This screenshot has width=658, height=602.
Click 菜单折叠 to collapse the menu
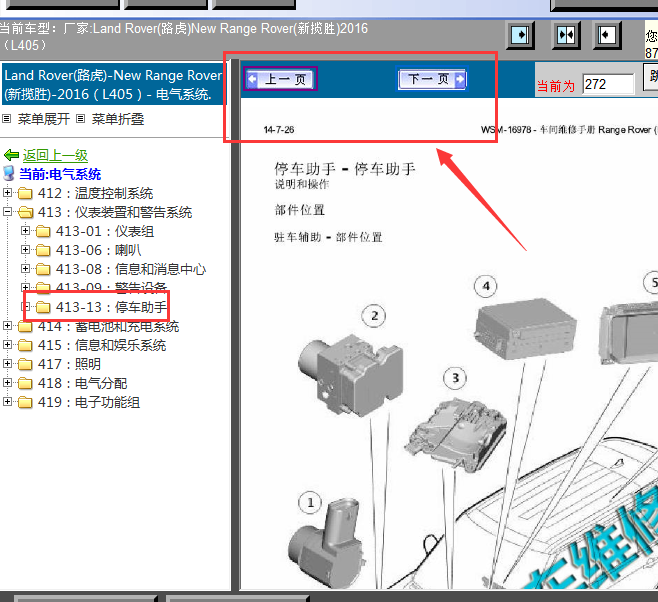pyautogui.click(x=118, y=119)
